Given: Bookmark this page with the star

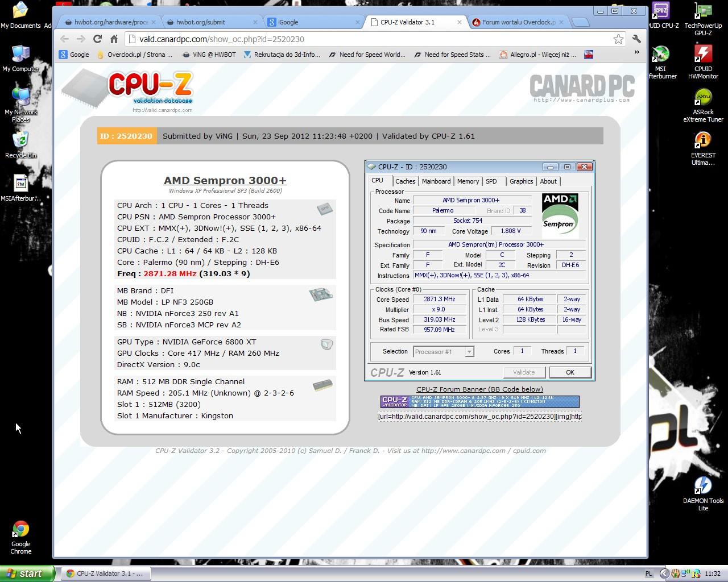Looking at the screenshot, I should click(618, 39).
